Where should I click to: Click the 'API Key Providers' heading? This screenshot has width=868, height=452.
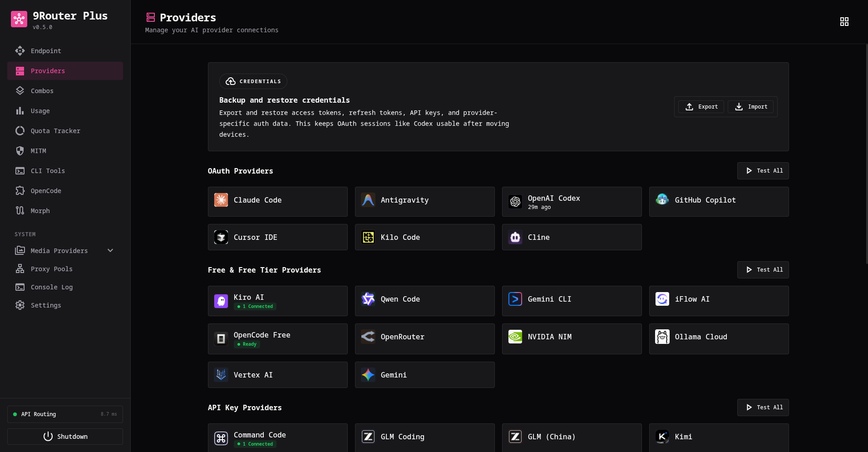pos(245,407)
